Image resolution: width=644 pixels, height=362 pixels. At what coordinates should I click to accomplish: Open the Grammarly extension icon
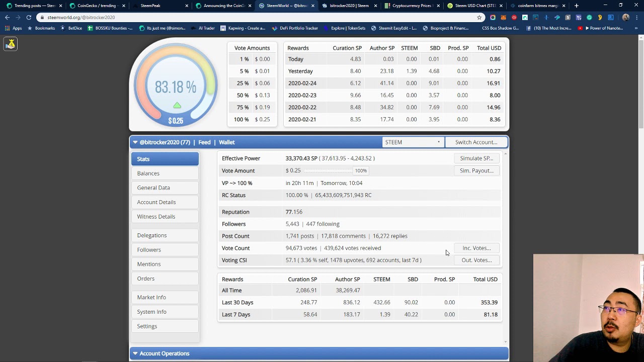[589, 18]
